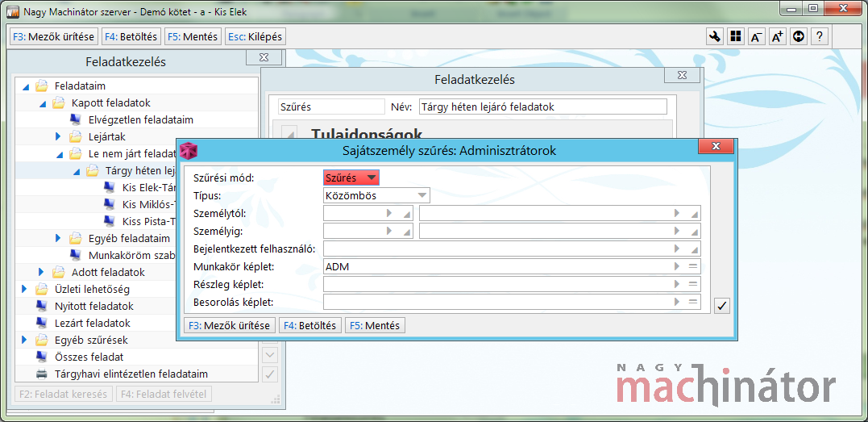Click F4: Betöltés in main toolbar

click(131, 37)
